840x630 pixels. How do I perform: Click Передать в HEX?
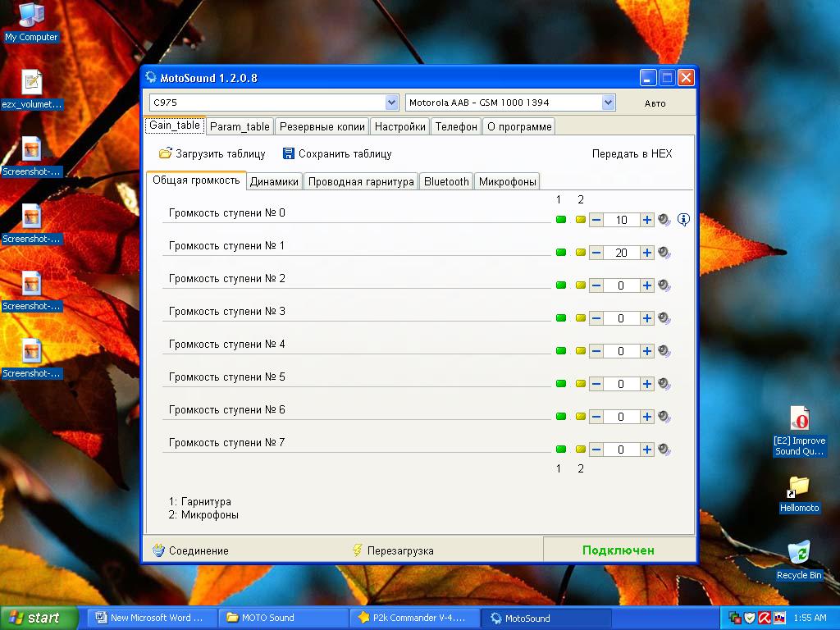632,153
